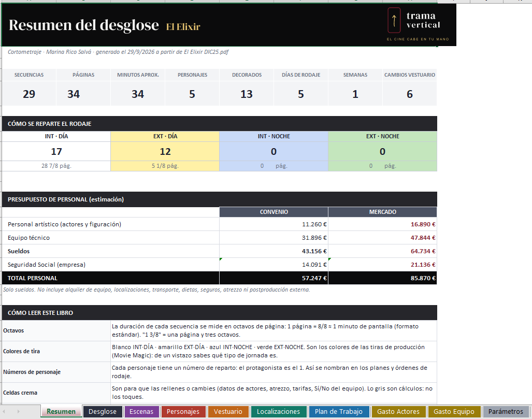Select the PERSONAJES value 5 cell
Image resolution: width=532 pixels, height=419 pixels.
192,94
